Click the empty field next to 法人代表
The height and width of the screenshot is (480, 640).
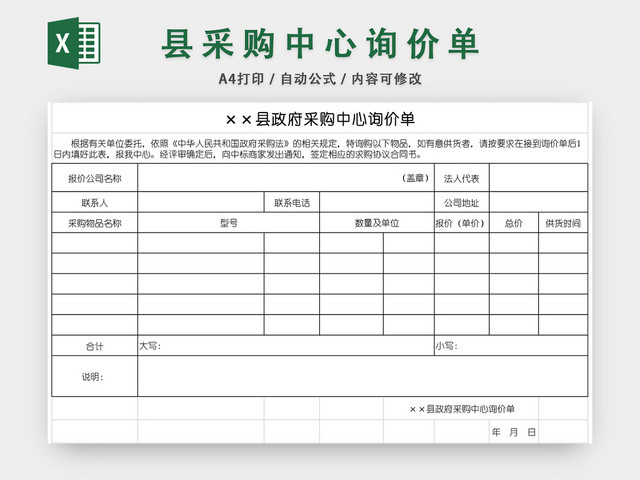[x=538, y=178]
